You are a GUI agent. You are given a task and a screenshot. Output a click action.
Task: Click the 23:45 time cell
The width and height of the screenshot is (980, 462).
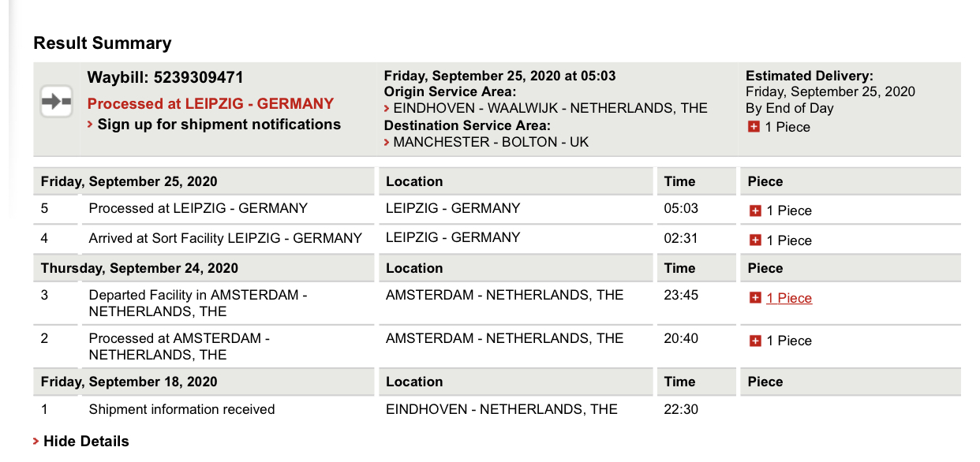pyautogui.click(x=681, y=295)
